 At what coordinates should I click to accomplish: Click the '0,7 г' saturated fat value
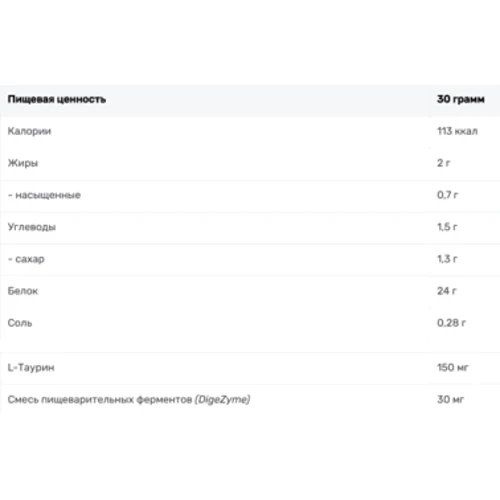coord(447,195)
